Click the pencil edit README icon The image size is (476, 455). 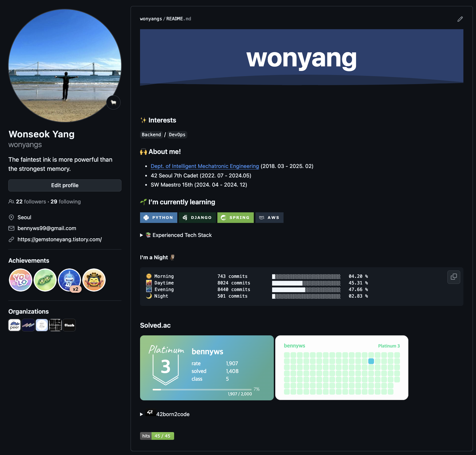click(x=460, y=19)
